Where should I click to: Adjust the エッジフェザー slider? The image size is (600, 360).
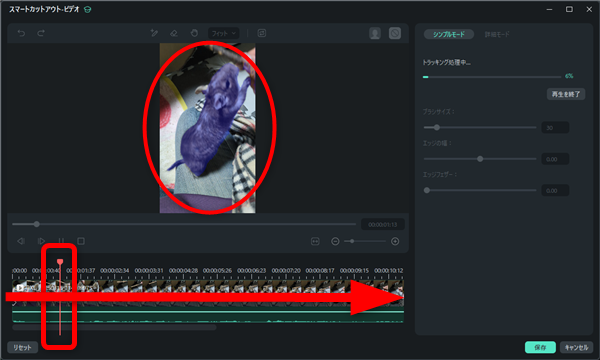tap(480, 190)
